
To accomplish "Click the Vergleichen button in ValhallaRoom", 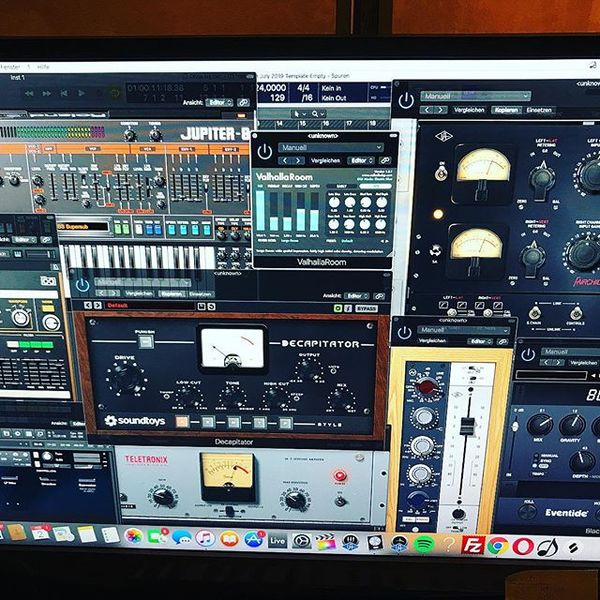I will [325, 161].
